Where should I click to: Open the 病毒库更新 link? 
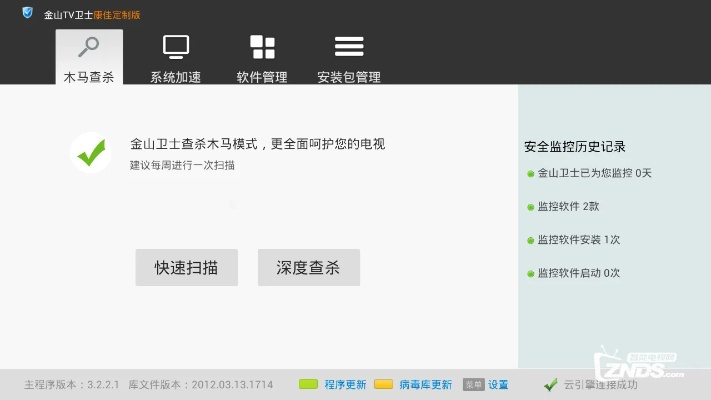click(x=425, y=384)
